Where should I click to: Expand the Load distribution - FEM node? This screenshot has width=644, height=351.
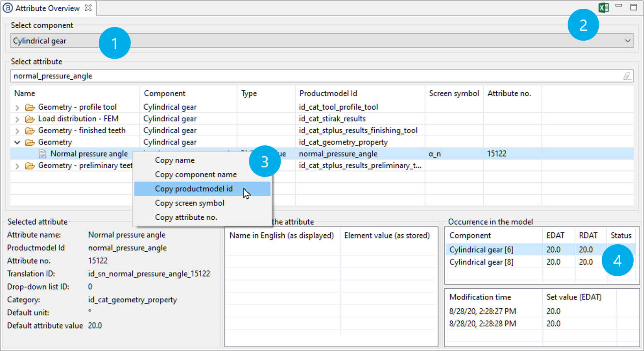(17, 119)
